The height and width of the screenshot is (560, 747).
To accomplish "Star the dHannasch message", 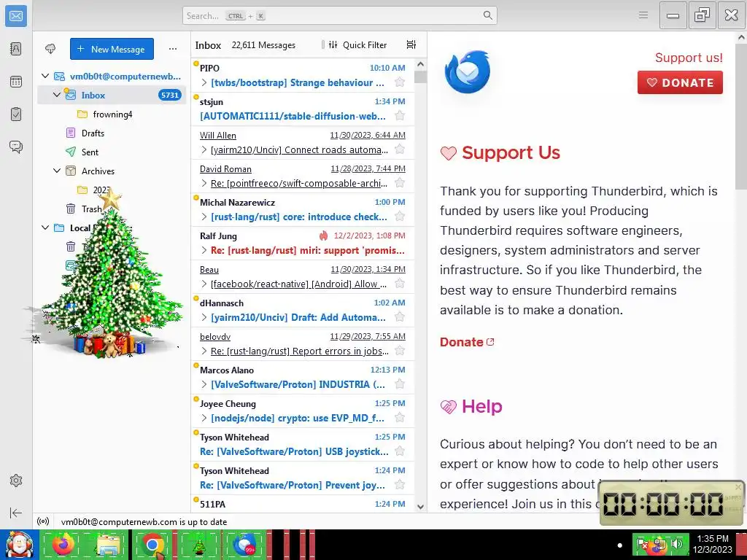I will [400, 317].
